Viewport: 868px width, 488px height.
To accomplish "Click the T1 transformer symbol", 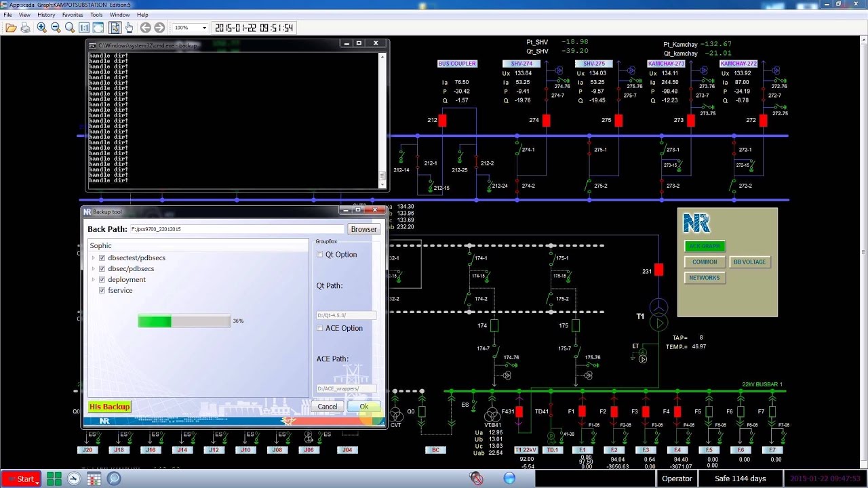I will 658,316.
